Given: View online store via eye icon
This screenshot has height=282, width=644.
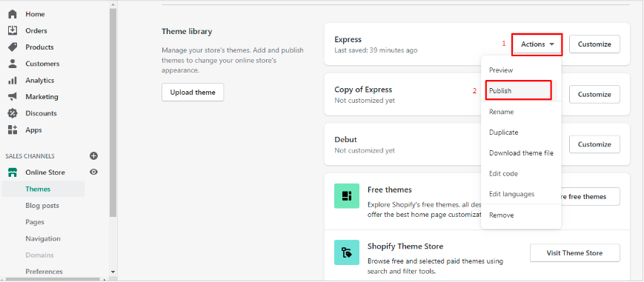Looking at the screenshot, I should 93,172.
